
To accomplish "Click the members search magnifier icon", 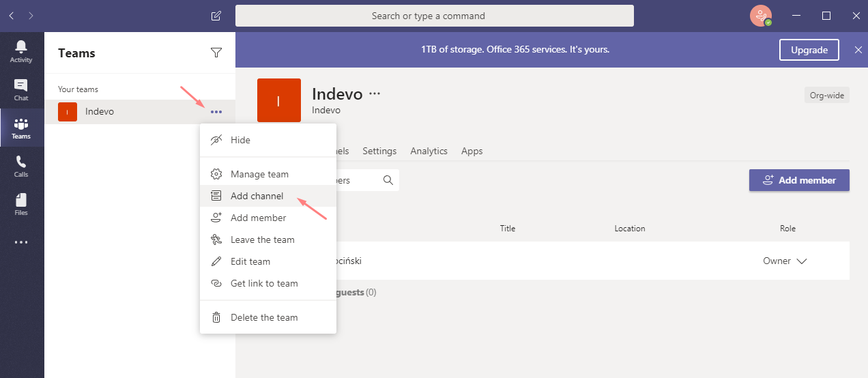I will coord(388,180).
